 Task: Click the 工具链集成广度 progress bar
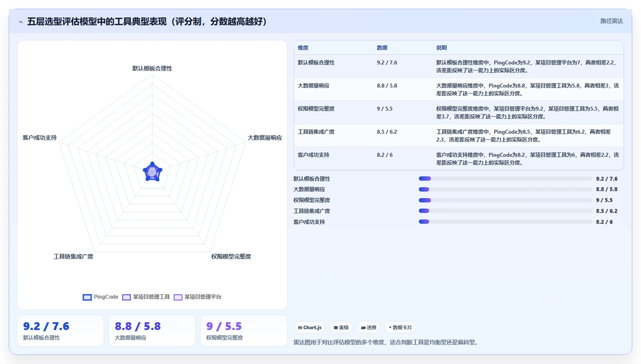point(505,211)
